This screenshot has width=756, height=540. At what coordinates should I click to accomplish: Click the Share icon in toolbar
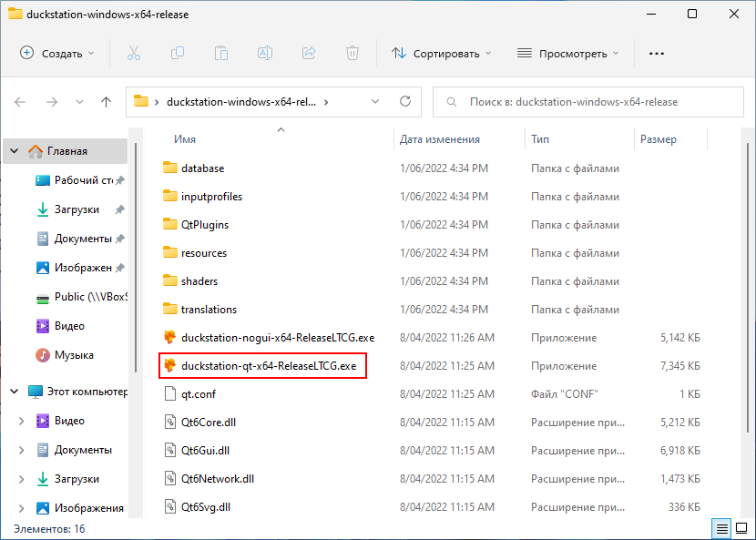(x=309, y=53)
